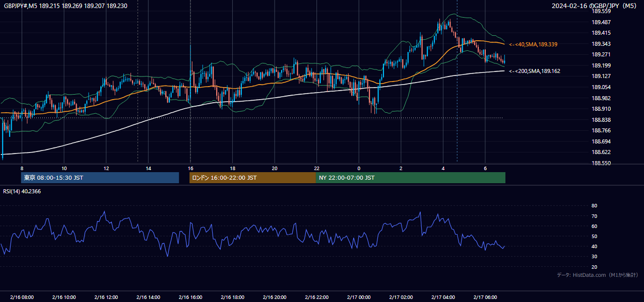Click the RSI(14) 40.2366 indicator label
This screenshot has height=302, width=644.
tap(22, 191)
